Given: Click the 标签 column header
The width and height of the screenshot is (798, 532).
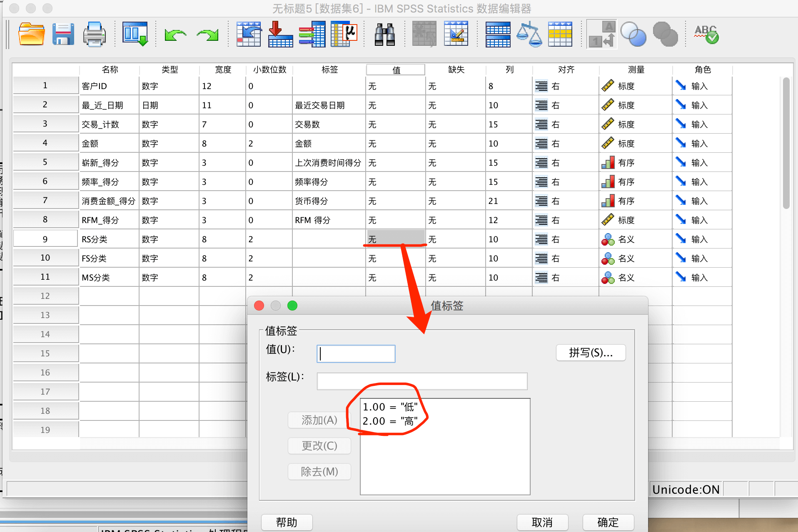Looking at the screenshot, I should (329, 70).
